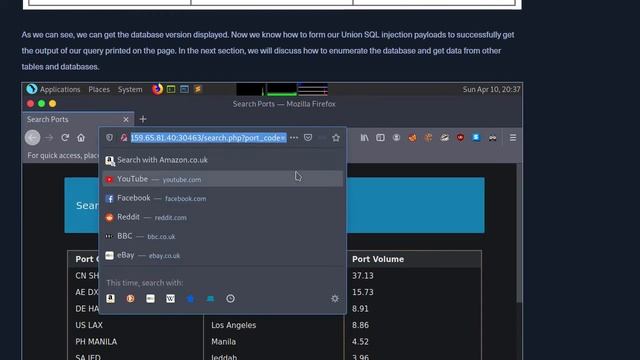Click the 15.73 port volume value
Image resolution: width=640 pixels, height=360 pixels.
[362, 292]
